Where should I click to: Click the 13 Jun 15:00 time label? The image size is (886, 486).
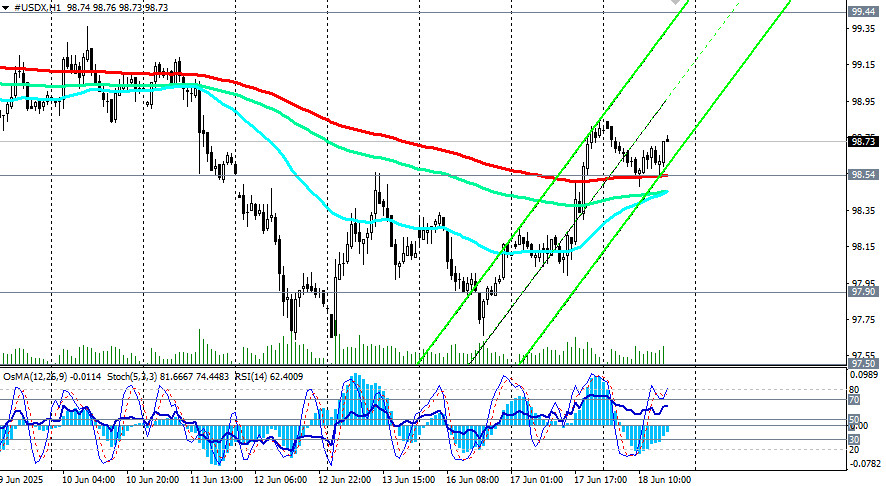[409, 480]
